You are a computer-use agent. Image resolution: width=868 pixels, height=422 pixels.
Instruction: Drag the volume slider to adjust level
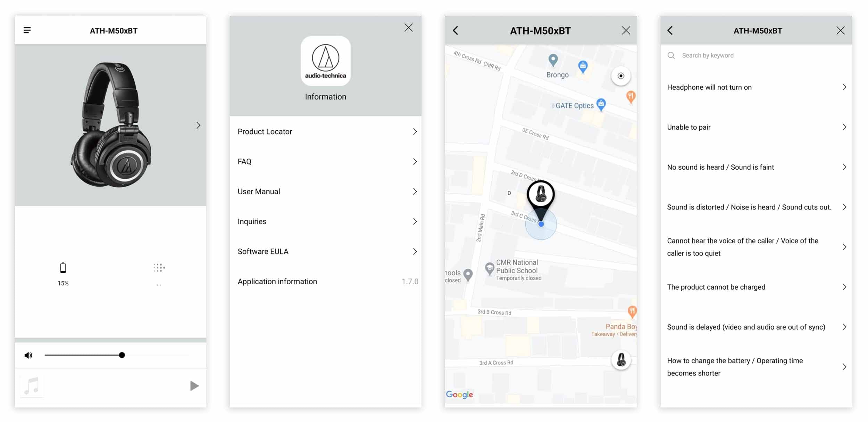coord(122,355)
